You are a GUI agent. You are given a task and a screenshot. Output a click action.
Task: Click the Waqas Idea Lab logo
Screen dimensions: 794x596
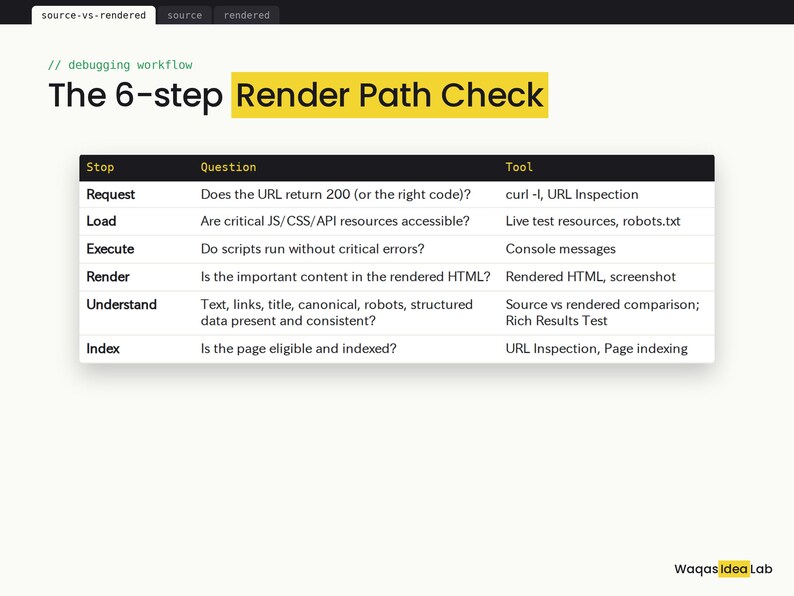coord(723,569)
